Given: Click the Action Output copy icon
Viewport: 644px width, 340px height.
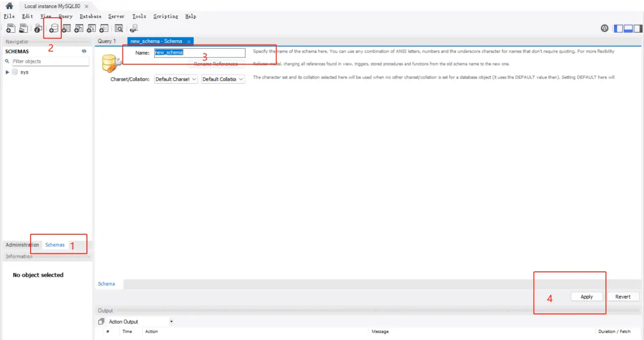Looking at the screenshot, I should (101, 322).
